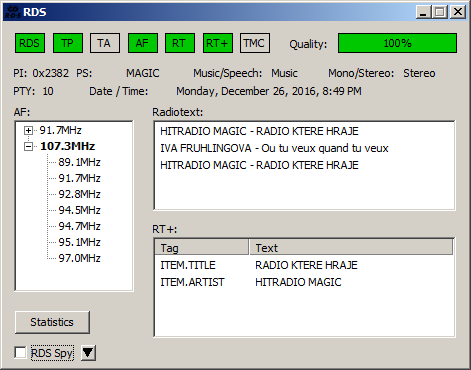Open the Statistics button

52,322
